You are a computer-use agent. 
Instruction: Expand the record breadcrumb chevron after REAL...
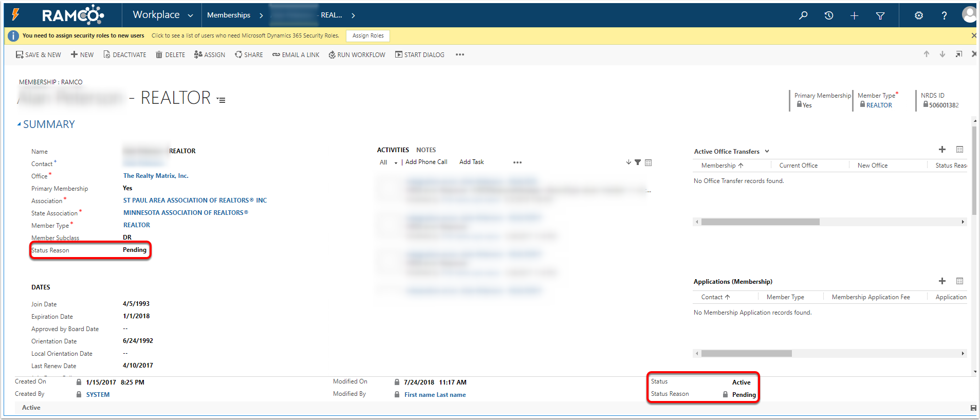353,15
